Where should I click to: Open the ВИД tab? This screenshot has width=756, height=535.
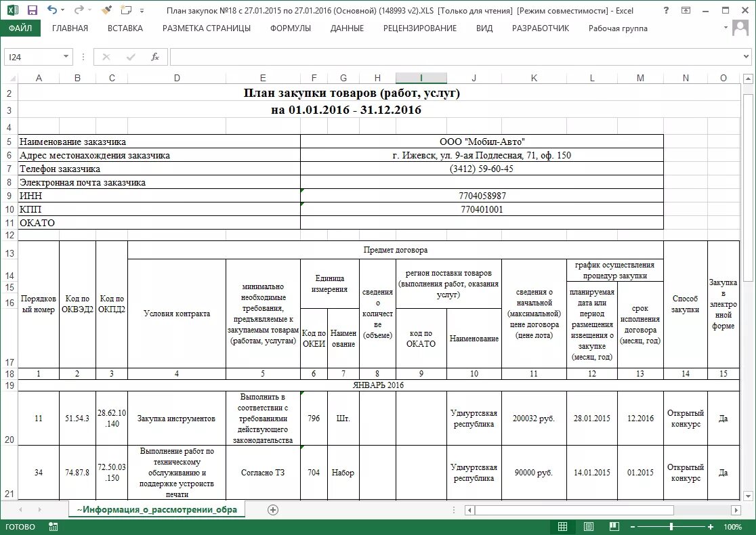(x=484, y=28)
